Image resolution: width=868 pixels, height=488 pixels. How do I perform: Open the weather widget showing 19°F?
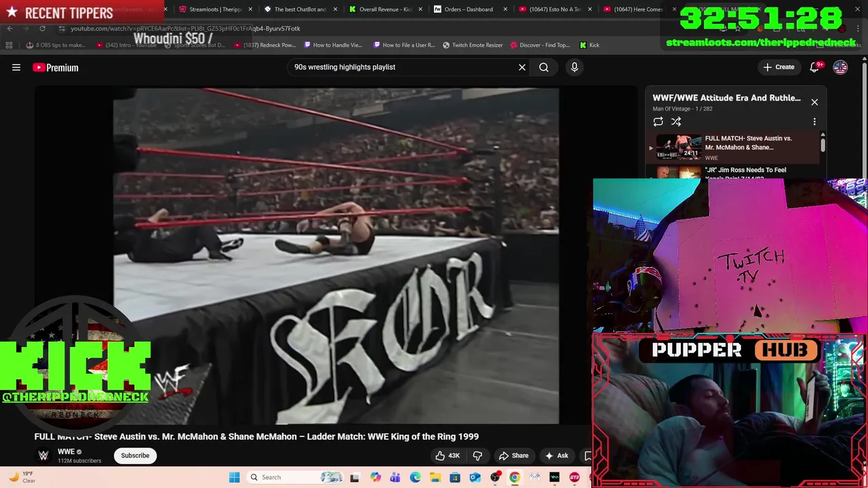[x=22, y=477]
